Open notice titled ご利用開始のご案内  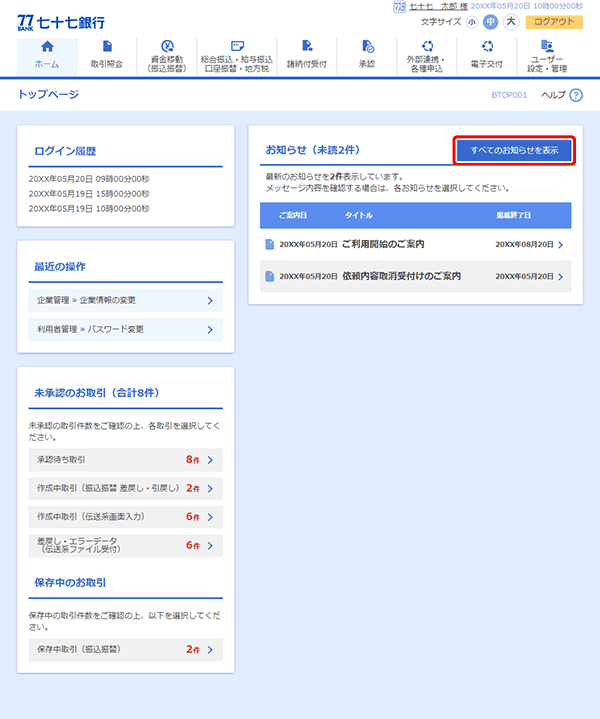tap(383, 244)
